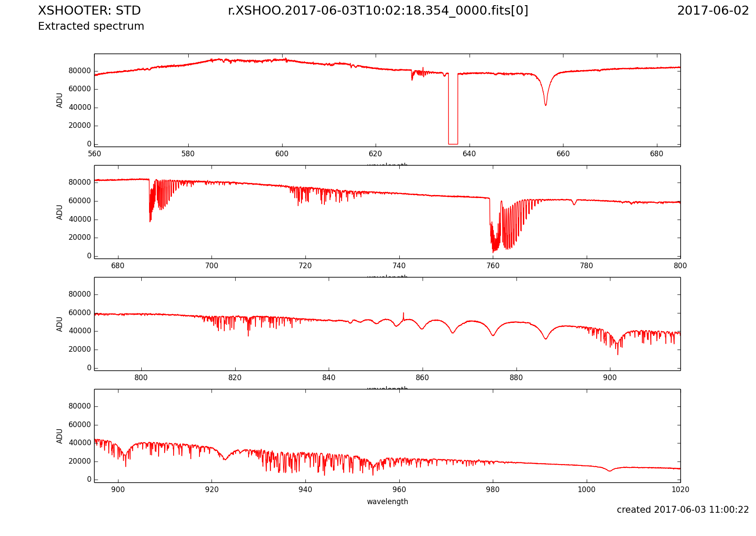Click the date "2017-06-02" in the header

coord(713,11)
